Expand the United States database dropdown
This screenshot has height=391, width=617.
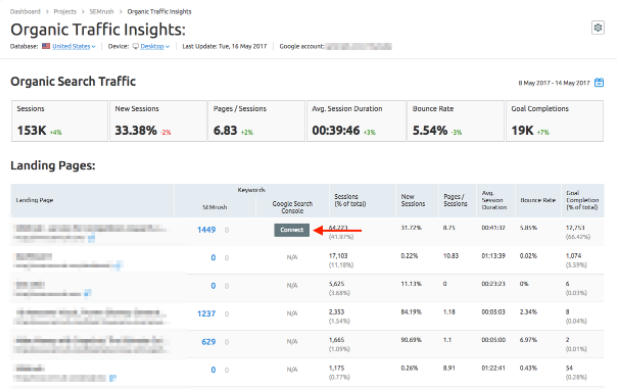(74, 46)
